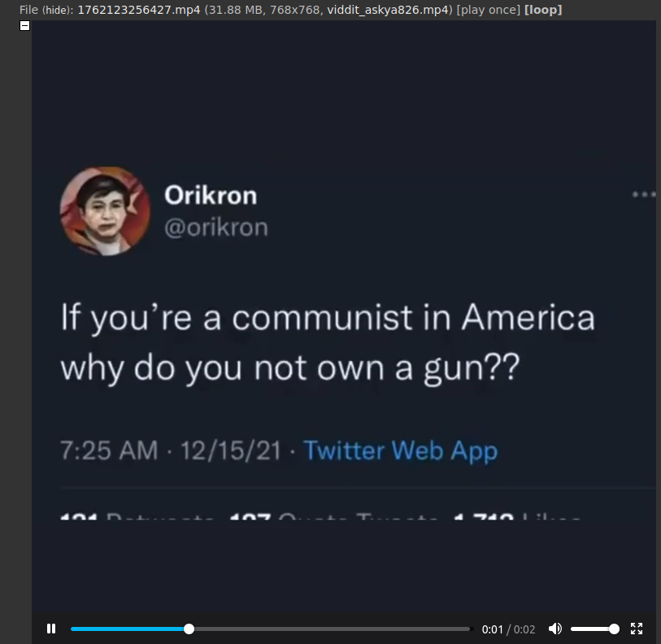Viewport: 661px width, 644px height.
Task: Click the volume slider handle
Action: coord(614,629)
